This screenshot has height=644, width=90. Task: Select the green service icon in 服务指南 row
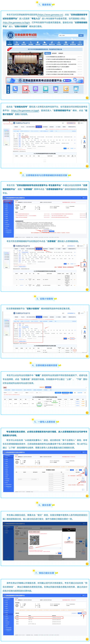coord(46,89)
